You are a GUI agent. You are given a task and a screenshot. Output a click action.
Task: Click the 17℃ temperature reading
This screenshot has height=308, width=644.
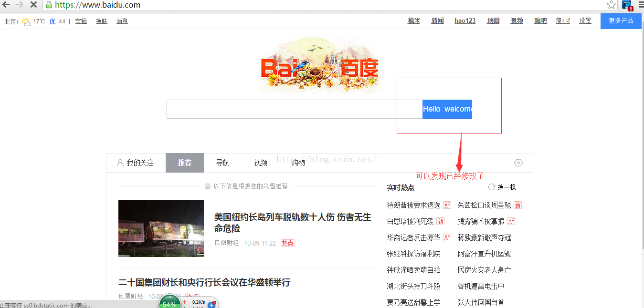pos(39,21)
